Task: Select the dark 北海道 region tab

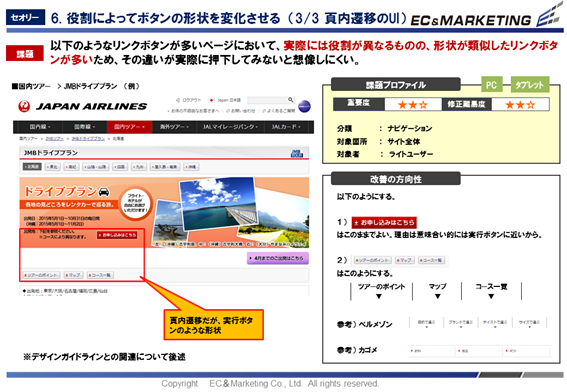Action: (32, 167)
